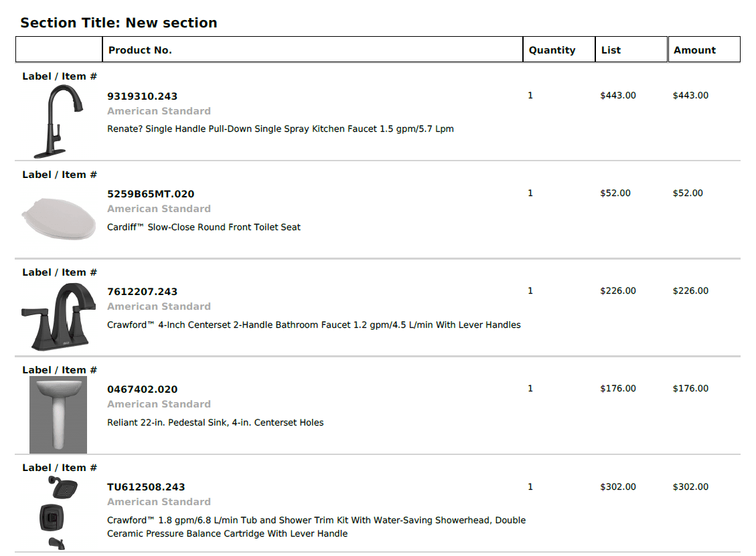Select product number 7612207.243
The image size is (756, 556).
[x=142, y=292]
